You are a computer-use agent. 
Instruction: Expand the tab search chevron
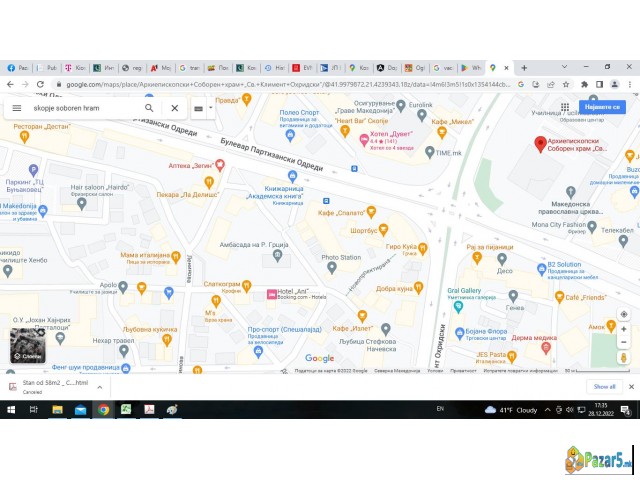[x=564, y=67]
